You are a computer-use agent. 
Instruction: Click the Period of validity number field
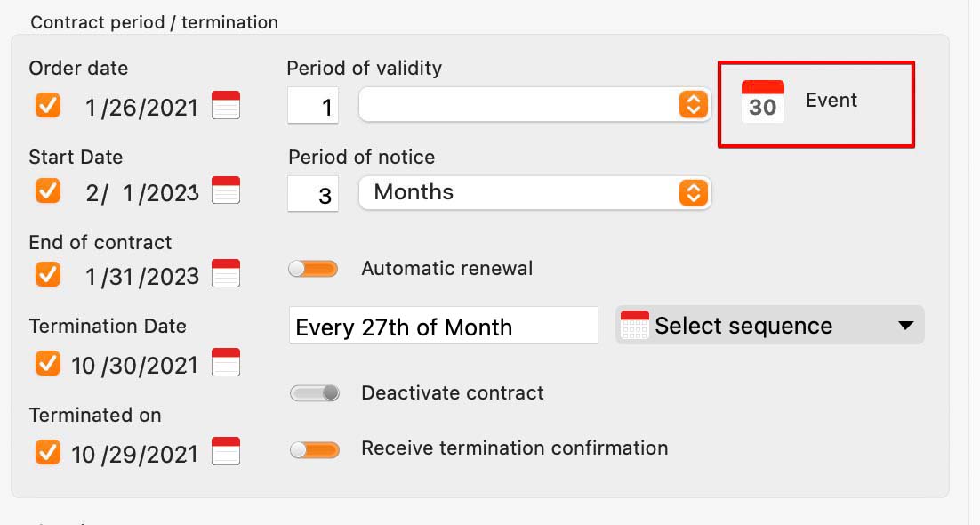(x=313, y=105)
